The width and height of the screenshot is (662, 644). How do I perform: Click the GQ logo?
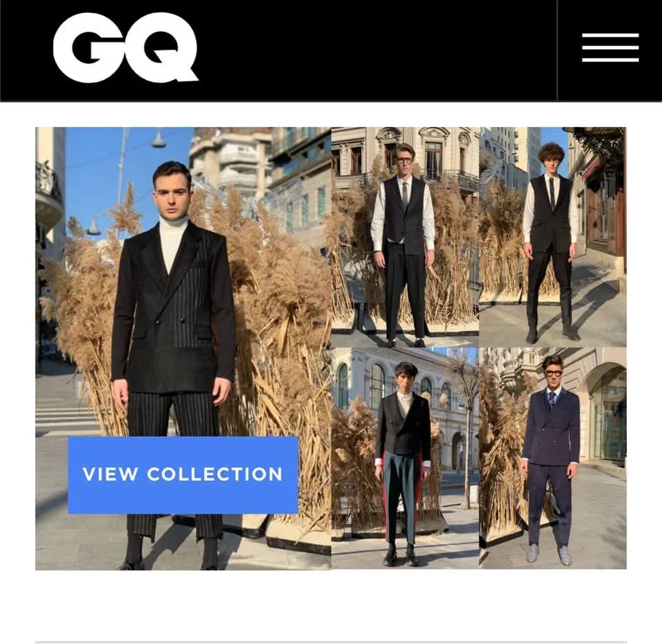[126, 48]
